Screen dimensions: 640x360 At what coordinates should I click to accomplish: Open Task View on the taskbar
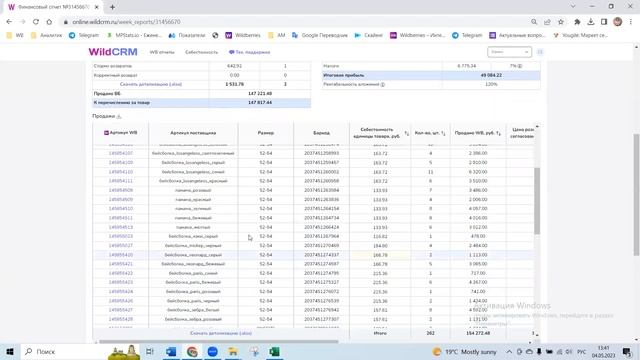(x=150, y=351)
